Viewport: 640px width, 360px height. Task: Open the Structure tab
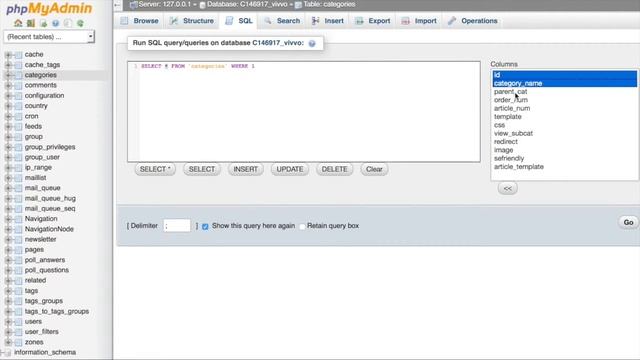pos(192,21)
